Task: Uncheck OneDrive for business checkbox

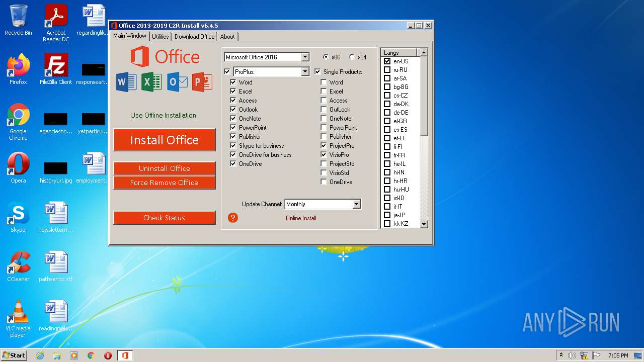Action: pyautogui.click(x=233, y=154)
